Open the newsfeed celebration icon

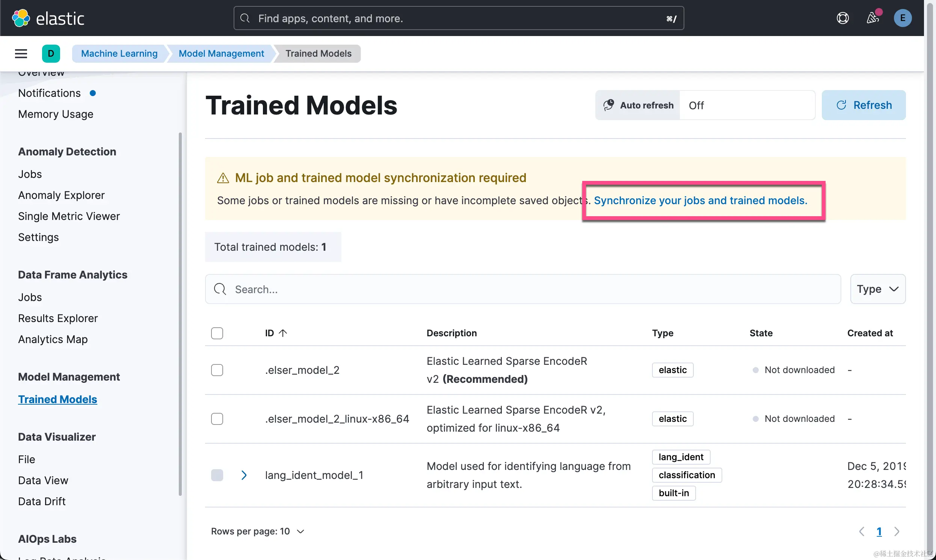[x=873, y=18]
